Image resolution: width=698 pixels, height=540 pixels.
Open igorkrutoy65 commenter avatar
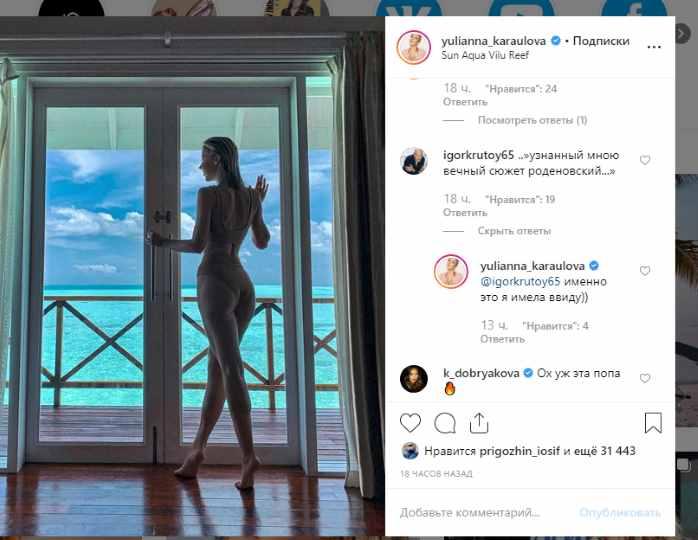click(x=414, y=161)
